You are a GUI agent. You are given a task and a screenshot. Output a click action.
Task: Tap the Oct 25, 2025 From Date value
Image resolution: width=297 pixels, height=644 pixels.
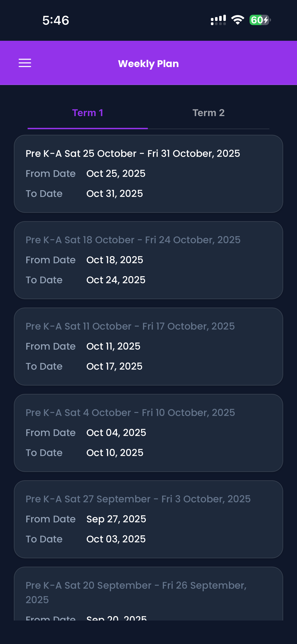point(116,173)
